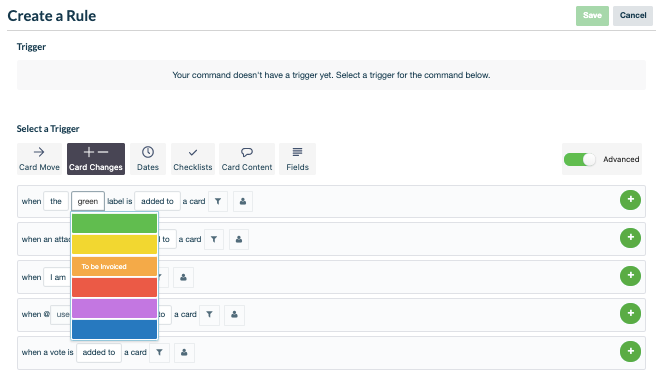
Task: Open the Checklists trigger tab
Action: tap(193, 159)
